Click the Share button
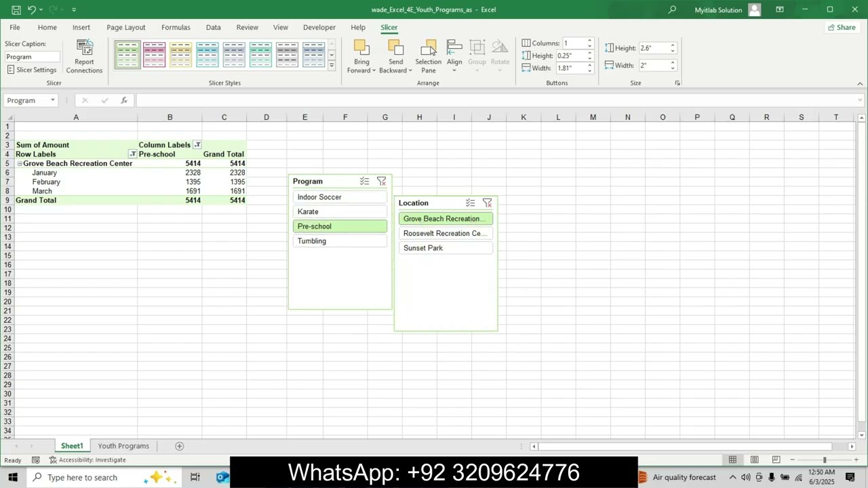This screenshot has width=868, height=488. tap(842, 27)
